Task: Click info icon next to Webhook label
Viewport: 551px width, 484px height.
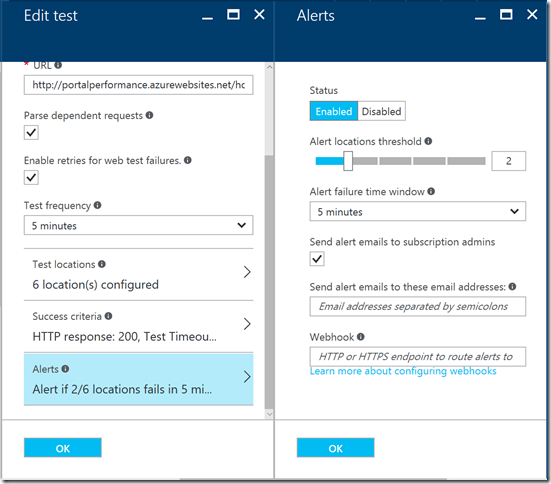Action: (361, 337)
